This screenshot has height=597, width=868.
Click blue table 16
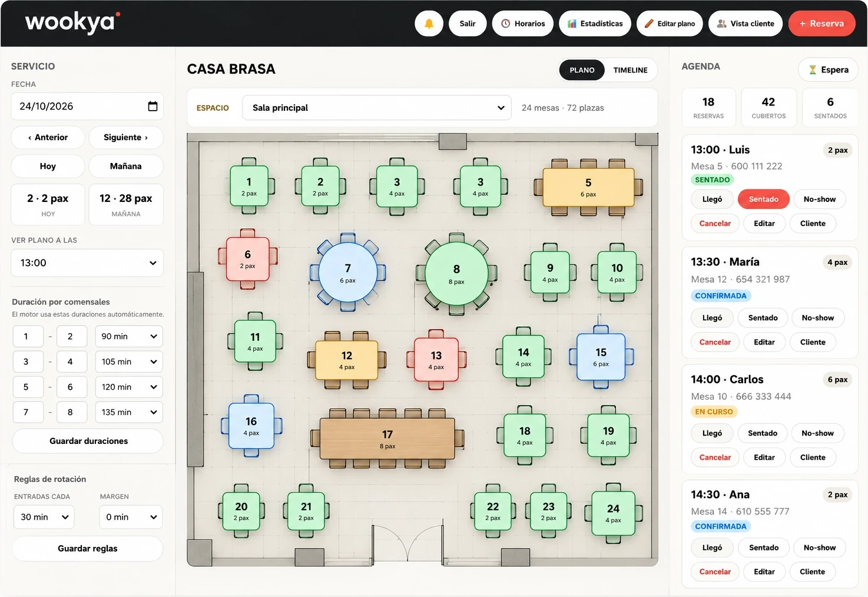(x=251, y=426)
